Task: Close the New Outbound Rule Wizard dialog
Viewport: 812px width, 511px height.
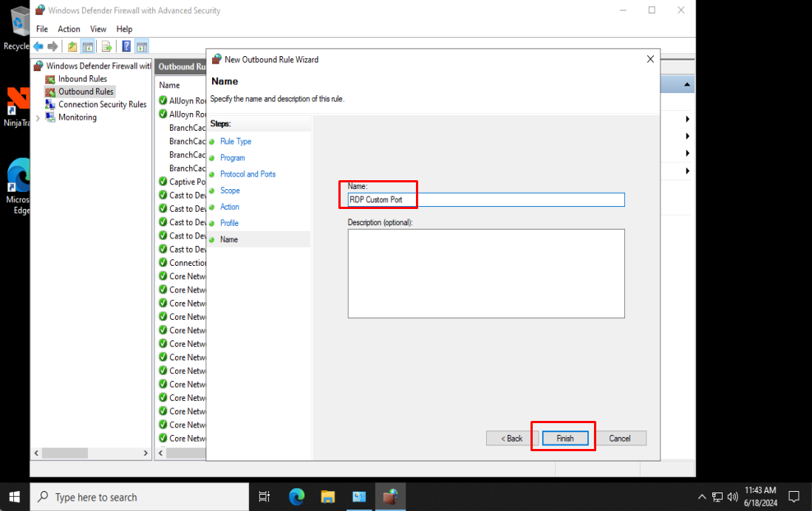Action: 650,59
